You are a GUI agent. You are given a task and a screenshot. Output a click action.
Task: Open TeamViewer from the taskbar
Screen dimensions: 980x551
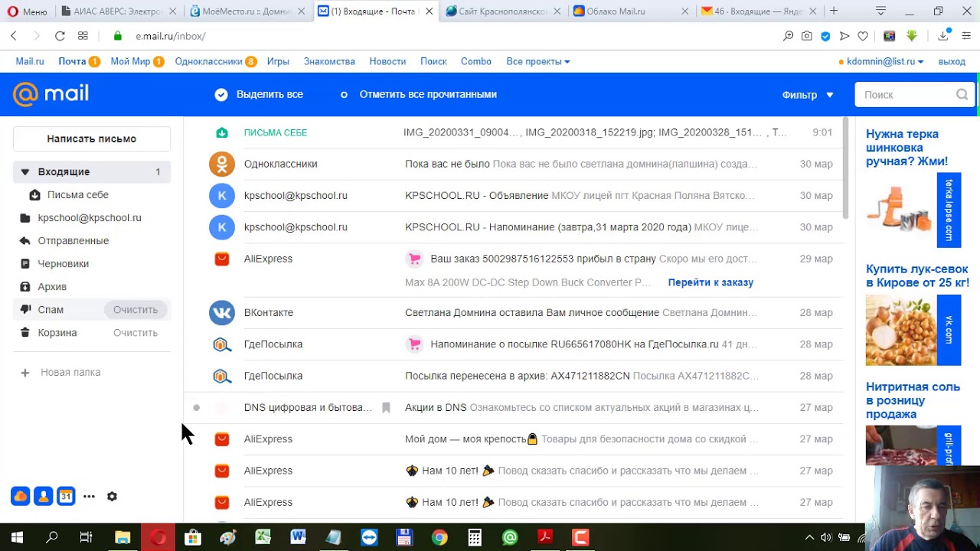(x=369, y=537)
